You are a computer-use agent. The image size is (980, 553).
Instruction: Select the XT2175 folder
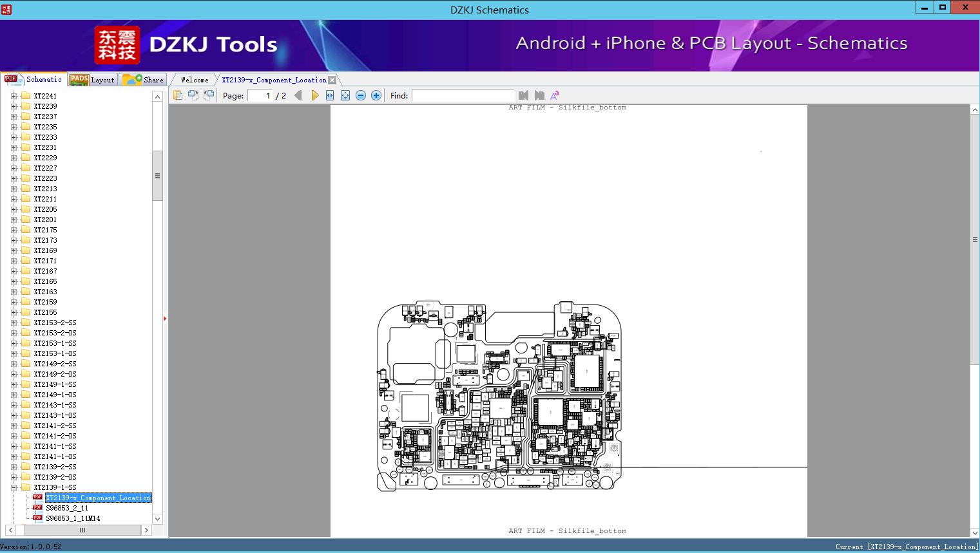pyautogui.click(x=45, y=230)
